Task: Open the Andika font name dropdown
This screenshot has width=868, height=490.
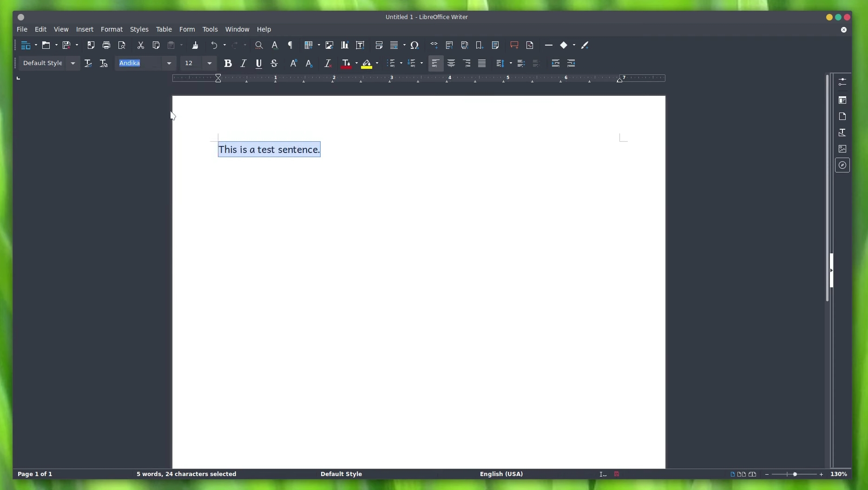Action: (x=169, y=64)
